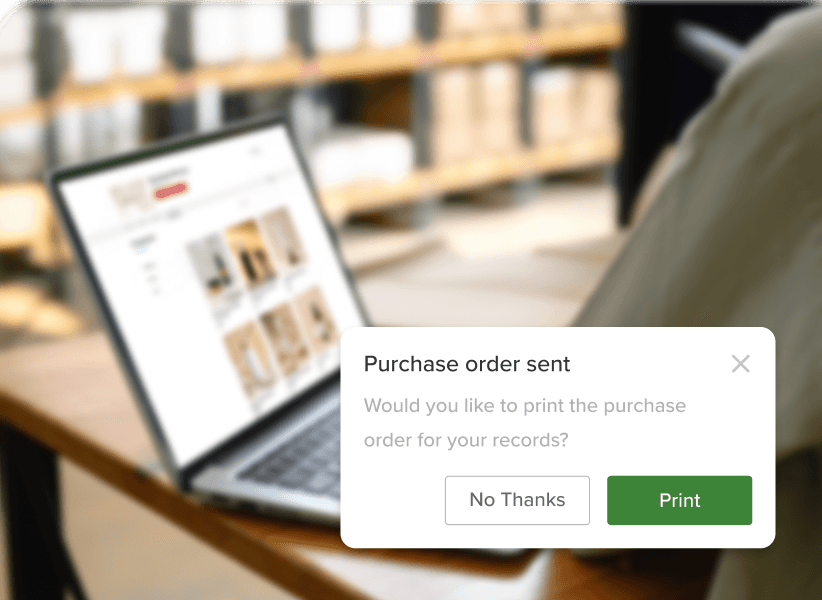822x600 pixels.
Task: Click the Print button
Action: pos(679,500)
